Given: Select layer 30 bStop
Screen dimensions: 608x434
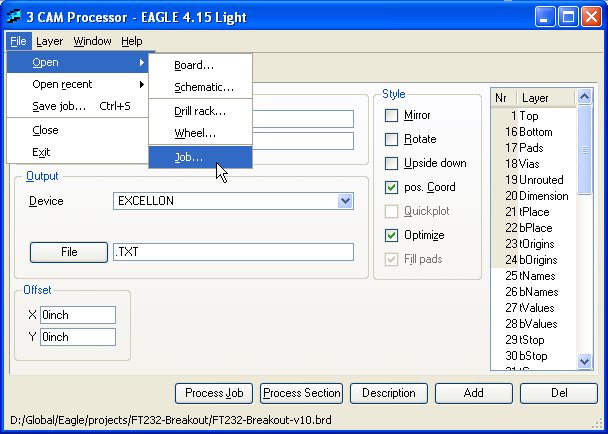Looking at the screenshot, I should point(534,356).
